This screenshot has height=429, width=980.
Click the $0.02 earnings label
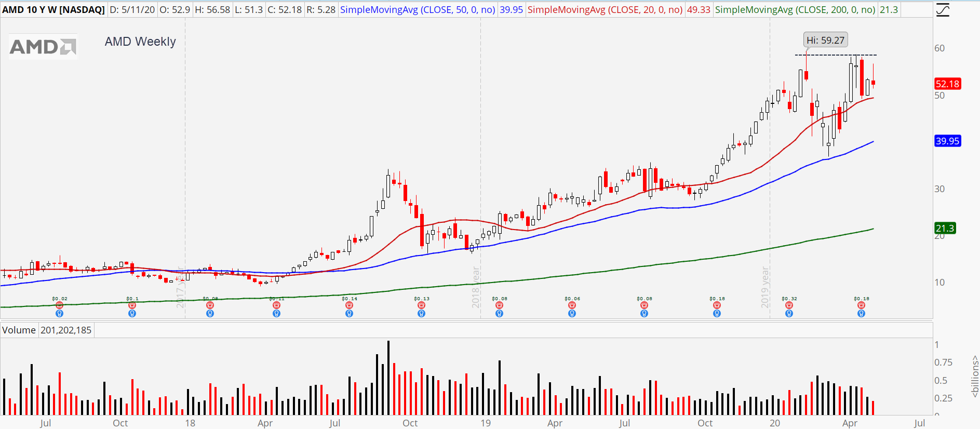[60, 299]
